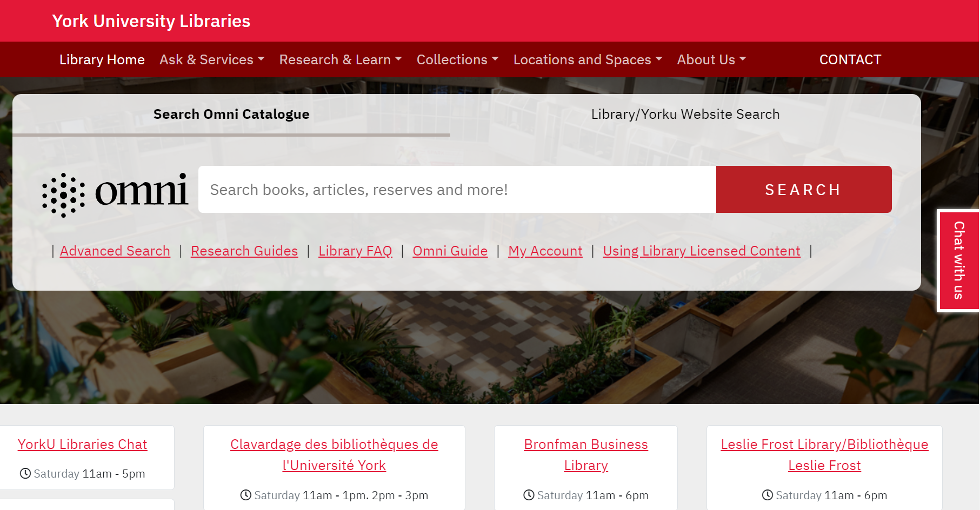
Task: Click the SEARCH button
Action: (x=804, y=190)
